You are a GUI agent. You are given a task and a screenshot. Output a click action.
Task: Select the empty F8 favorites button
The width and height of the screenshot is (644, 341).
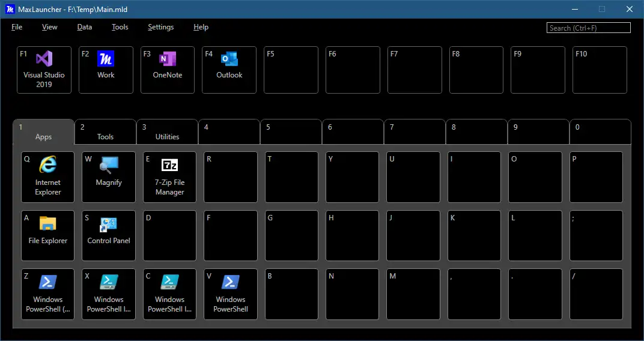pos(476,70)
